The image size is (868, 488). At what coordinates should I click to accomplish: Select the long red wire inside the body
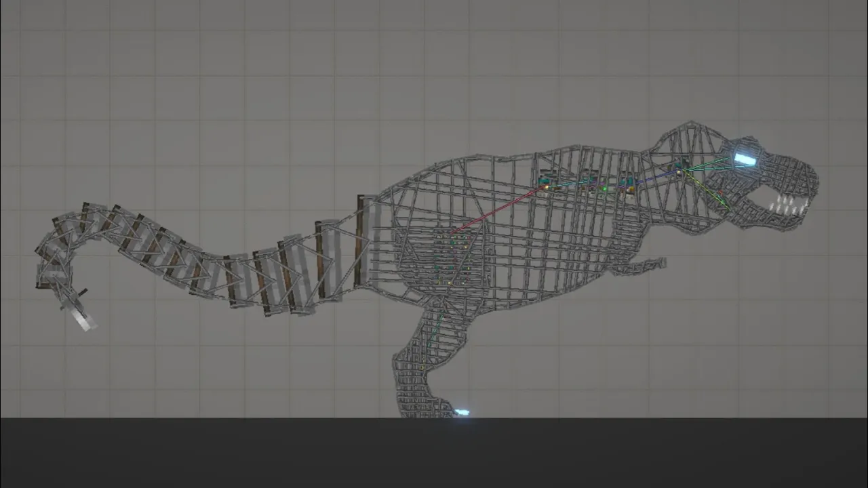click(500, 209)
